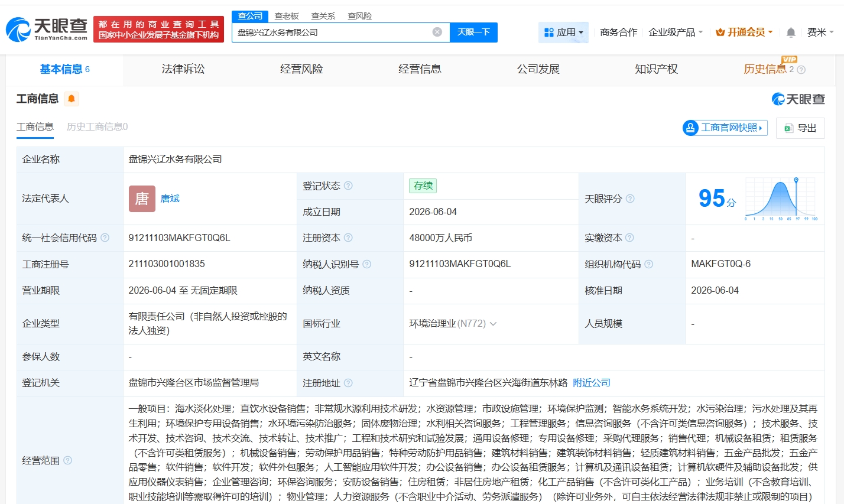The width and height of the screenshot is (844, 504).
Task: Open the notification bell
Action: pos(791,32)
